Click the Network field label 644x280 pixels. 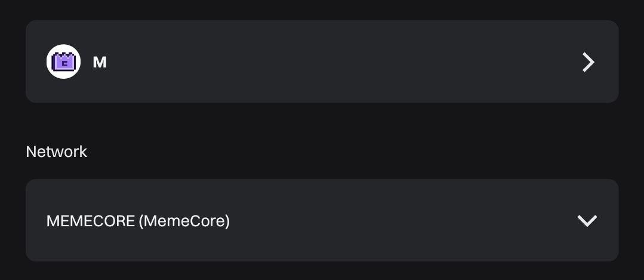[x=56, y=152]
